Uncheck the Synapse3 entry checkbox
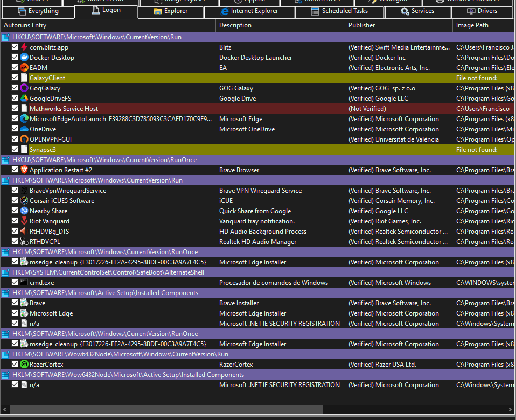The width and height of the screenshot is (516, 420). point(15,149)
